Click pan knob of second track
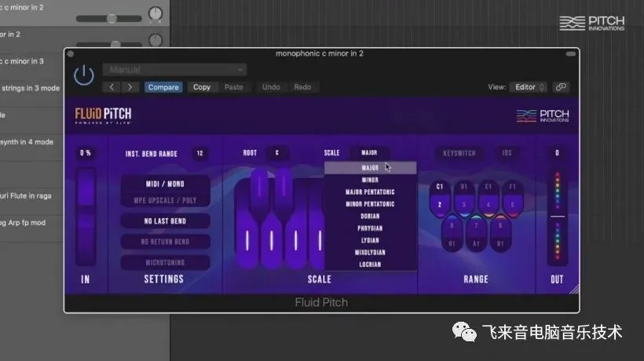 [x=156, y=40]
